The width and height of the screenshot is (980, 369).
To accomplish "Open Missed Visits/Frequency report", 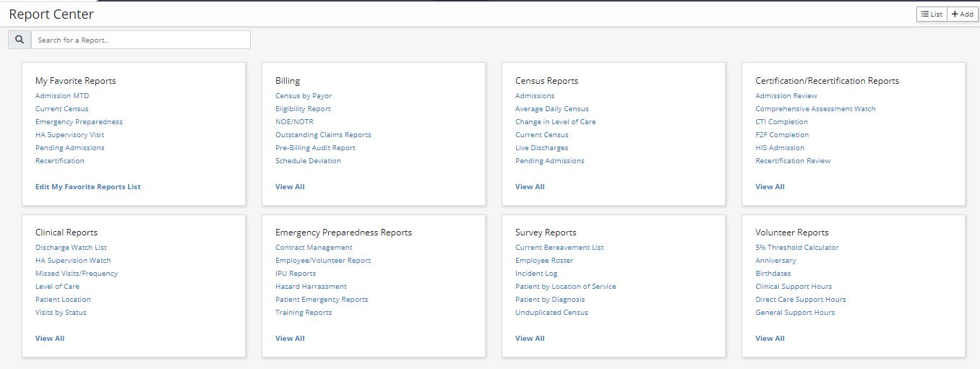I will click(77, 274).
